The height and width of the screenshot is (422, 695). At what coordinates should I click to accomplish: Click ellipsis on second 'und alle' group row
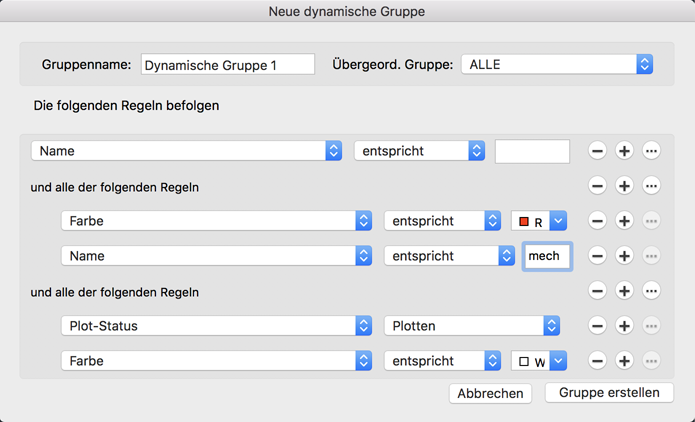651,291
